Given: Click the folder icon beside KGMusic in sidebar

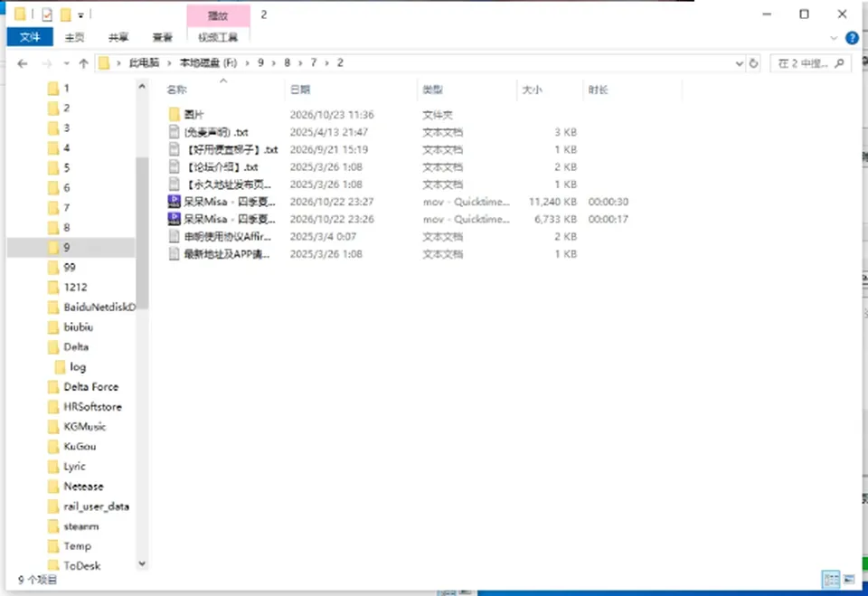Looking at the screenshot, I should coord(53,427).
